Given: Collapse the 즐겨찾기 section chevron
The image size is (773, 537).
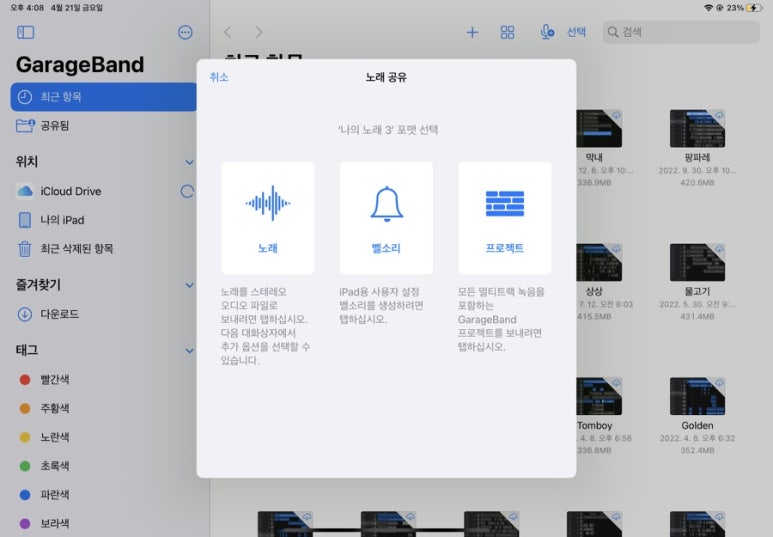Looking at the screenshot, I should point(189,285).
